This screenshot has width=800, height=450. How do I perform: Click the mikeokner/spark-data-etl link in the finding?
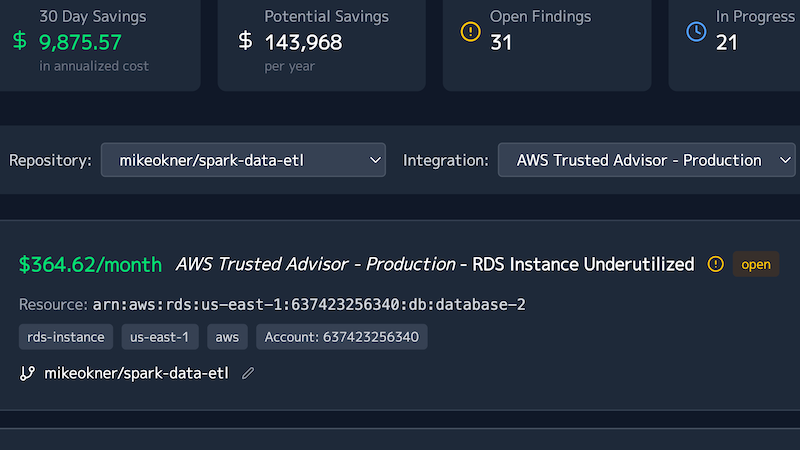(x=137, y=373)
